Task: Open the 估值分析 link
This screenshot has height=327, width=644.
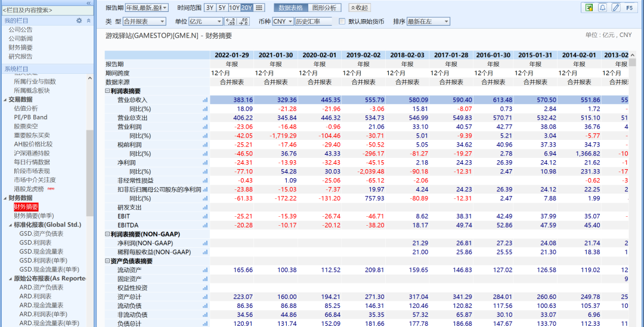Action: [x=26, y=108]
